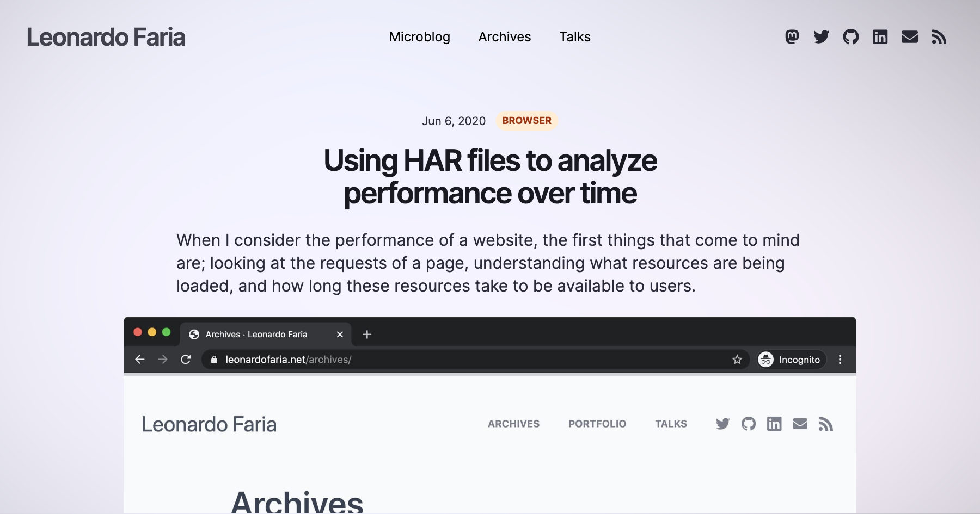Go to the Microblog page
This screenshot has width=980, height=514.
[x=420, y=37]
